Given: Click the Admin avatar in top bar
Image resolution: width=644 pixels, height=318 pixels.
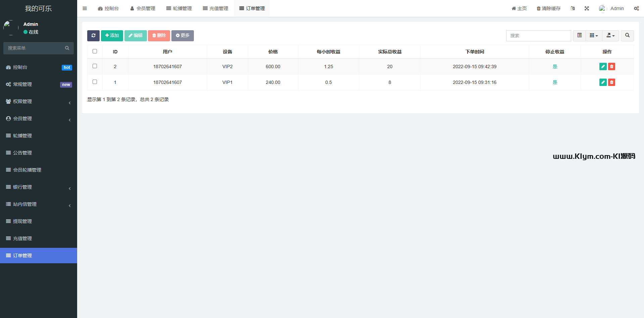Looking at the screenshot, I should (602, 8).
